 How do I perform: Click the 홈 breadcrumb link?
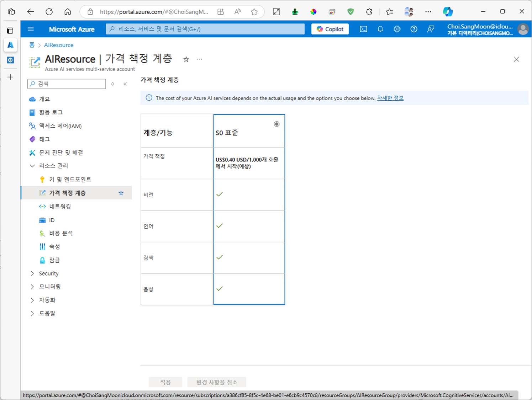[x=32, y=45]
